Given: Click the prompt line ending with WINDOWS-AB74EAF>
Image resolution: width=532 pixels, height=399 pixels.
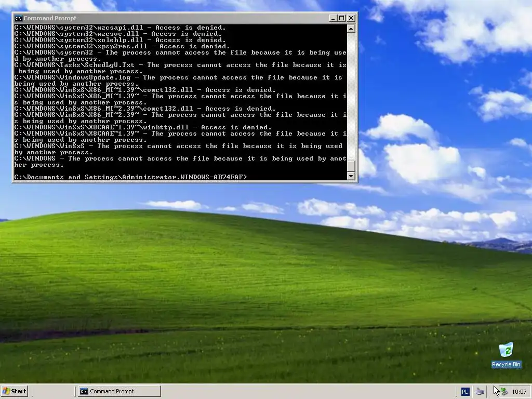Looking at the screenshot, I should click(130, 177).
